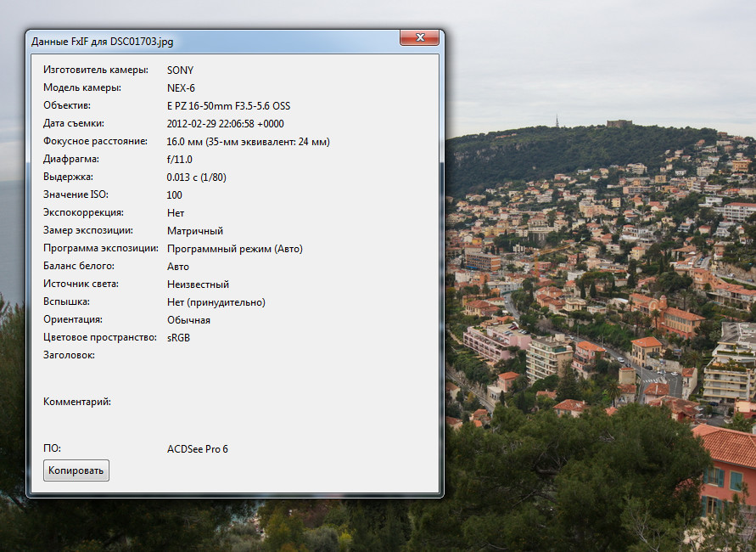
Task: Click the camera maker value SONY
Action: 180,70
